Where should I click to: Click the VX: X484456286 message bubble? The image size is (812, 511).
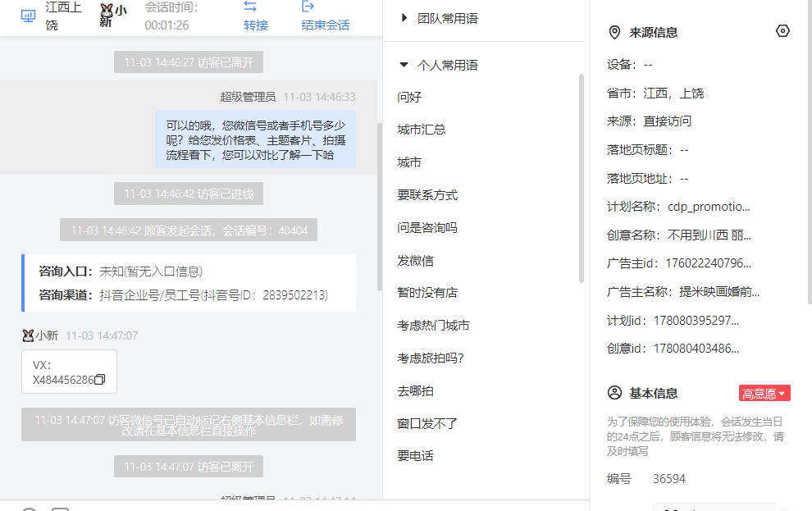pos(69,372)
